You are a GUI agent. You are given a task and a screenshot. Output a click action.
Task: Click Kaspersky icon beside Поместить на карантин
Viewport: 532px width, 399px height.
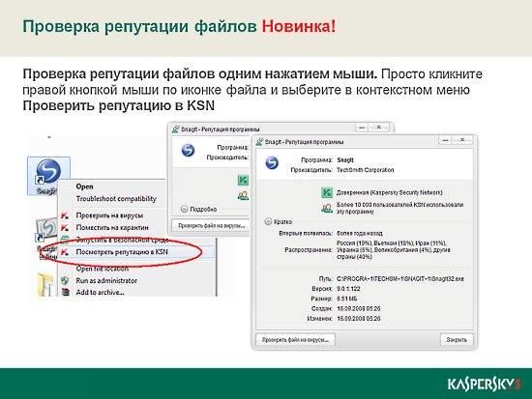coord(65,227)
